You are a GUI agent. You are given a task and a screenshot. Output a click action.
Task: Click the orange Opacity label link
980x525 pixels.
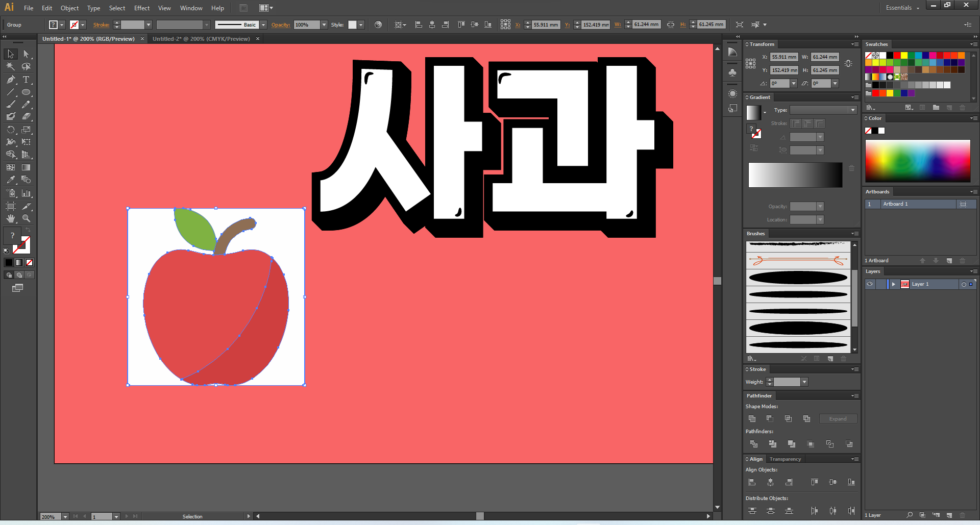pos(281,24)
